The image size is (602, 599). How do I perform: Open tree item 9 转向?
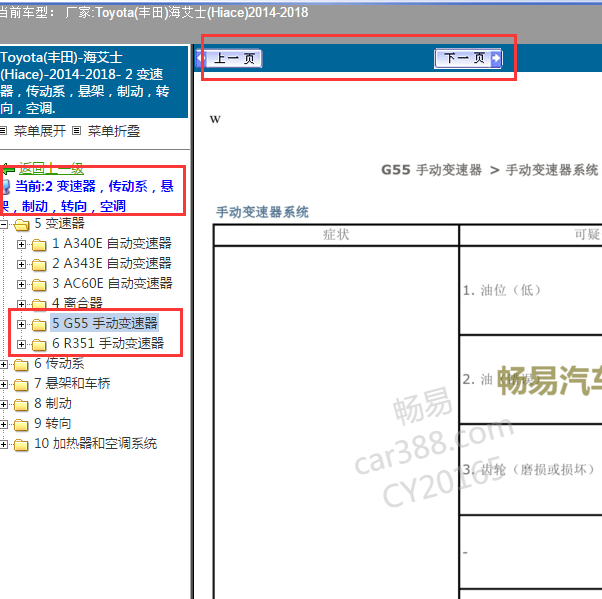(53, 424)
